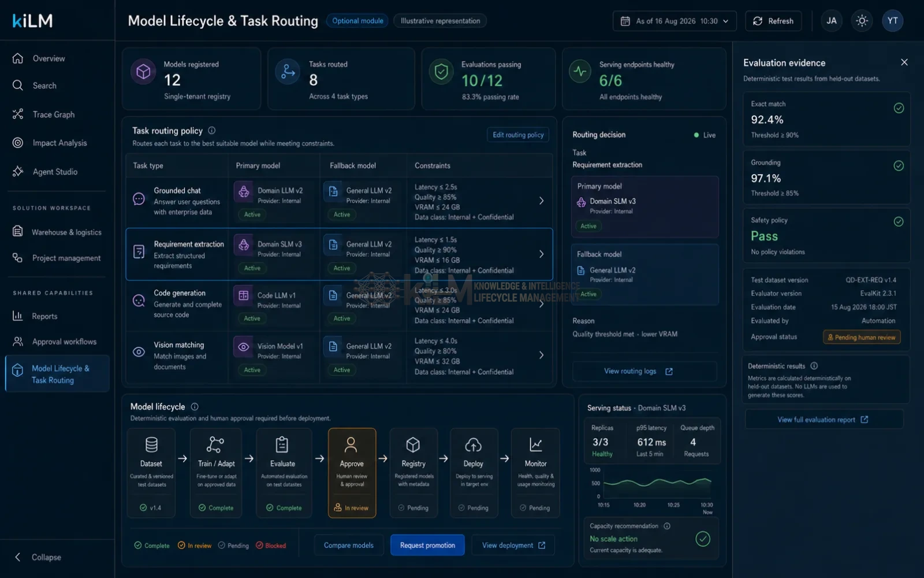Open View deployment link
This screenshot has width=924, height=578.
click(513, 545)
